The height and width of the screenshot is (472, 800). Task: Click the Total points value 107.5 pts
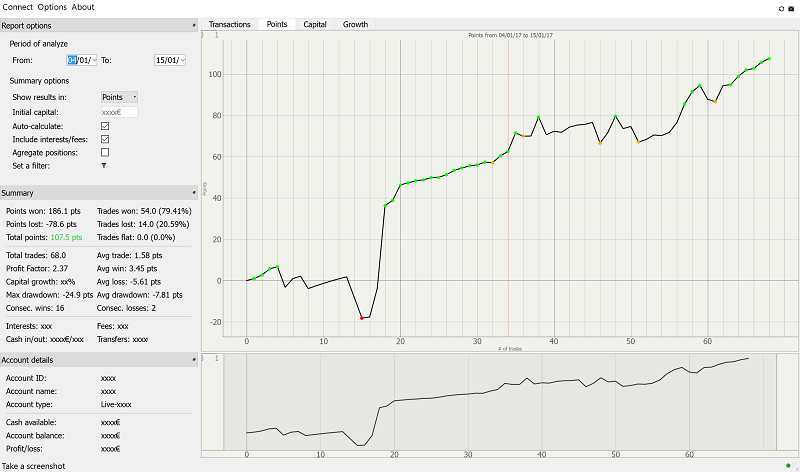[x=66, y=237]
